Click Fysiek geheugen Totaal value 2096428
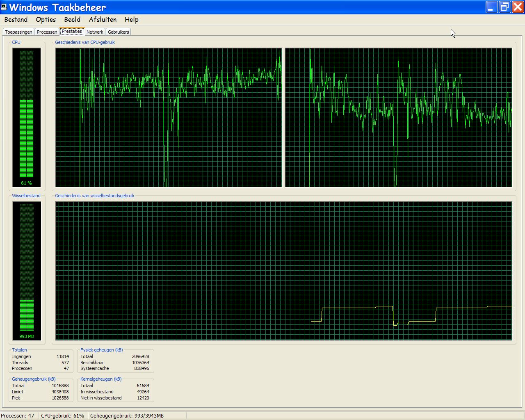The width and height of the screenshot is (525, 420). click(x=140, y=356)
